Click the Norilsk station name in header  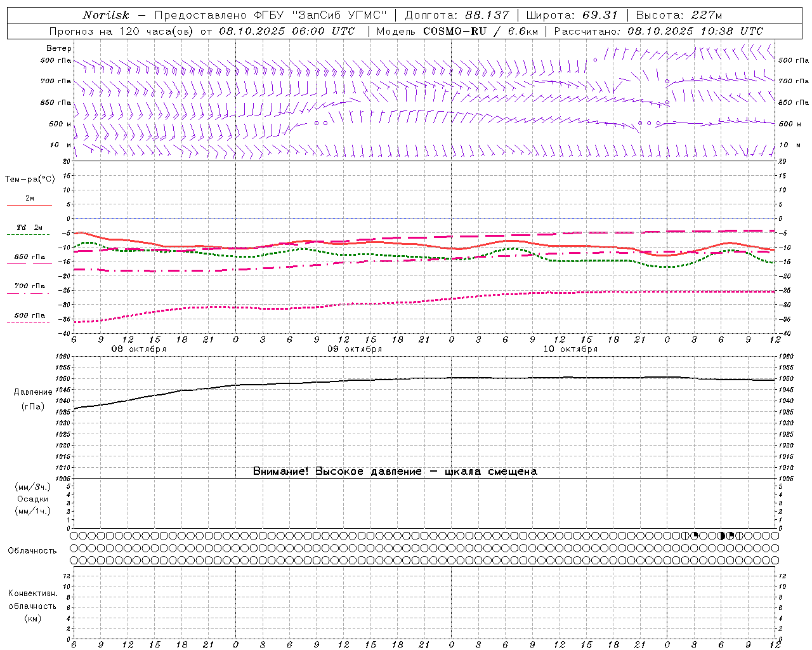coord(105,15)
